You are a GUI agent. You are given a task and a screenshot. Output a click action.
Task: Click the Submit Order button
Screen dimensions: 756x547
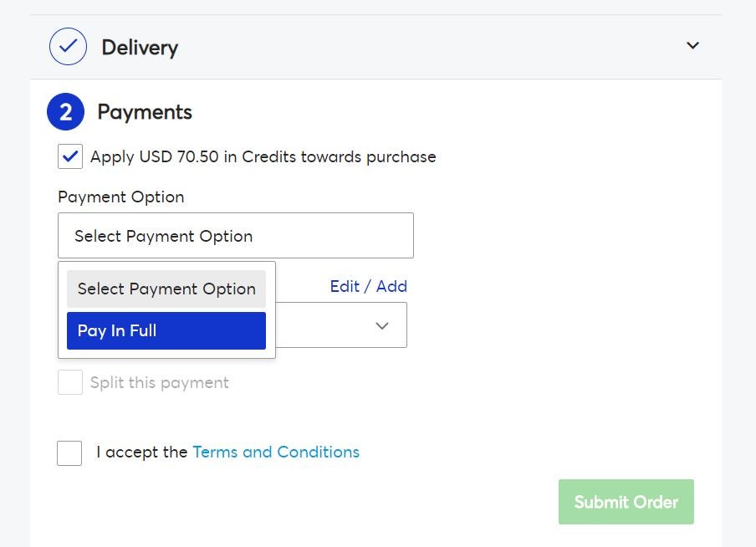626,502
